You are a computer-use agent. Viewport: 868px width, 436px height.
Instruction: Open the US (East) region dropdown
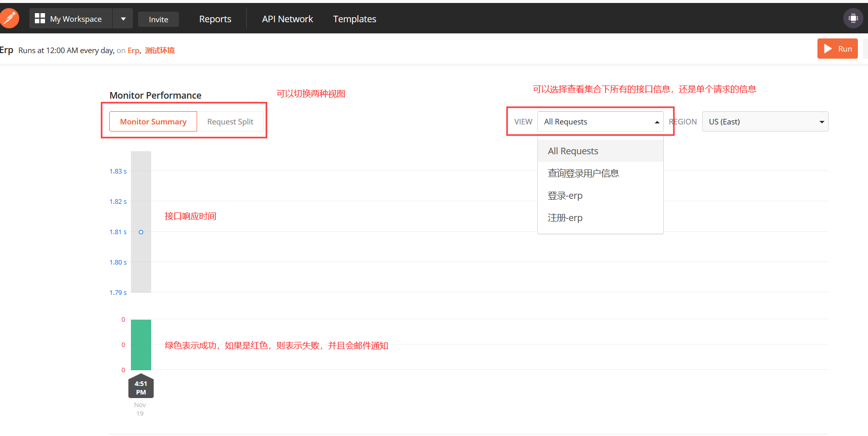tap(764, 122)
